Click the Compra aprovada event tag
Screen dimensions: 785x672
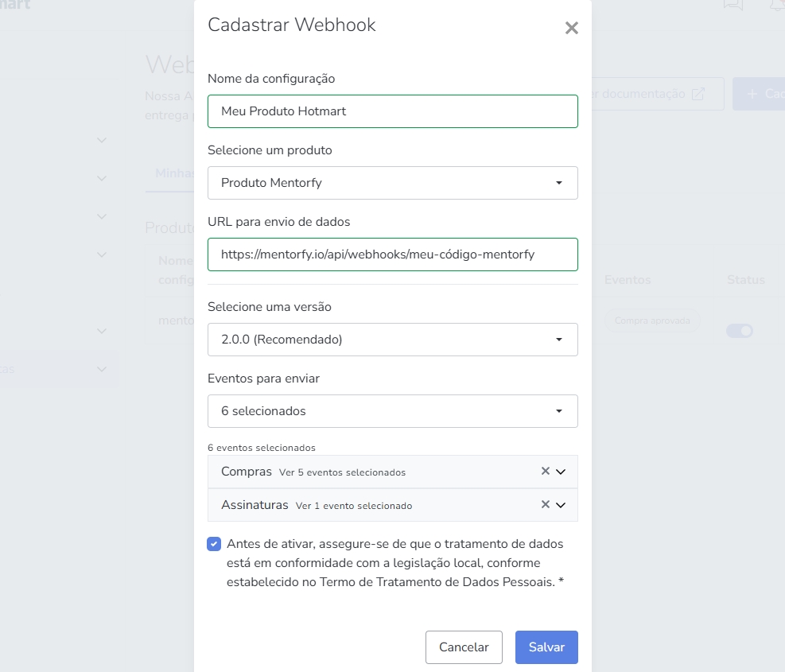[652, 320]
